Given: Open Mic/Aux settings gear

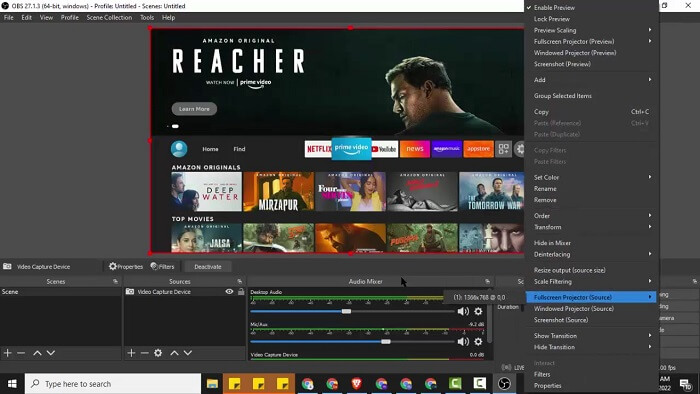Looking at the screenshot, I should [x=478, y=342].
